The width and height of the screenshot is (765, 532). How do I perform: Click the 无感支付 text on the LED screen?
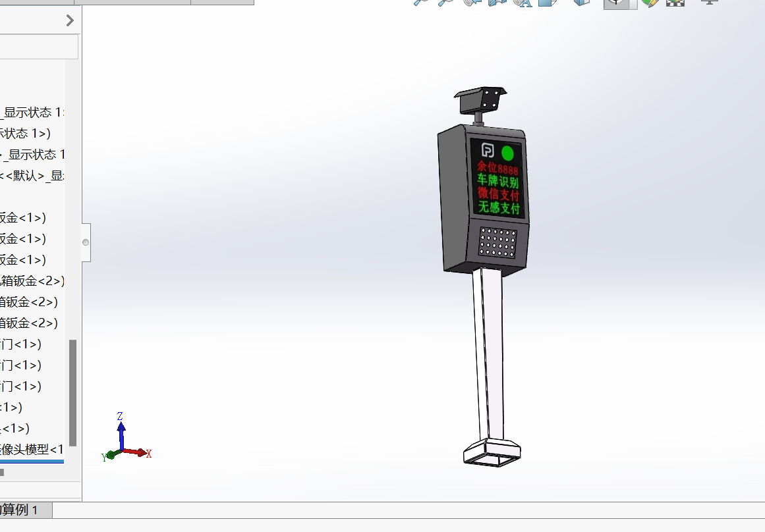coord(499,207)
